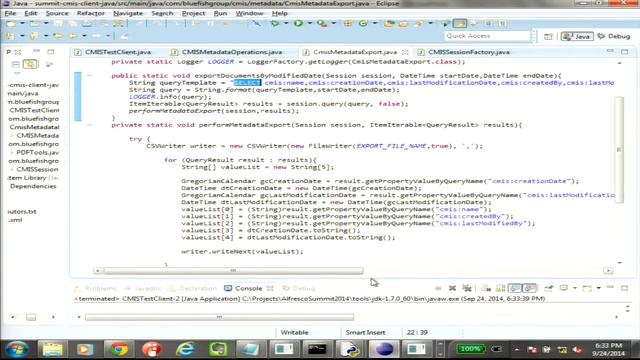
Task: Select PDFTools.java in the Package Explorer
Action: (x=38, y=152)
